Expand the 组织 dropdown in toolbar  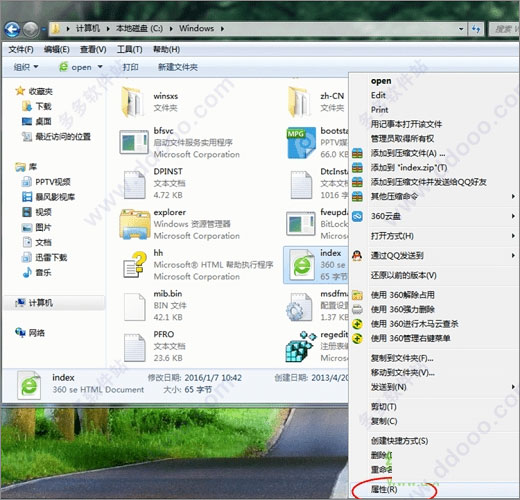tap(26, 67)
